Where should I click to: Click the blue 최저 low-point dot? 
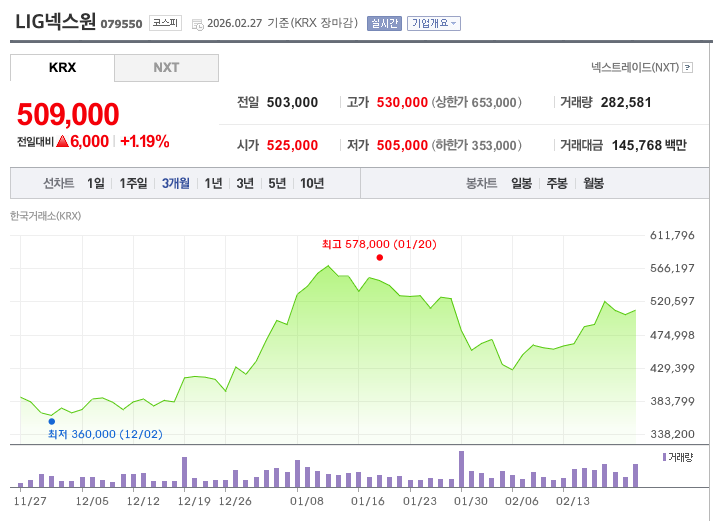(52, 421)
